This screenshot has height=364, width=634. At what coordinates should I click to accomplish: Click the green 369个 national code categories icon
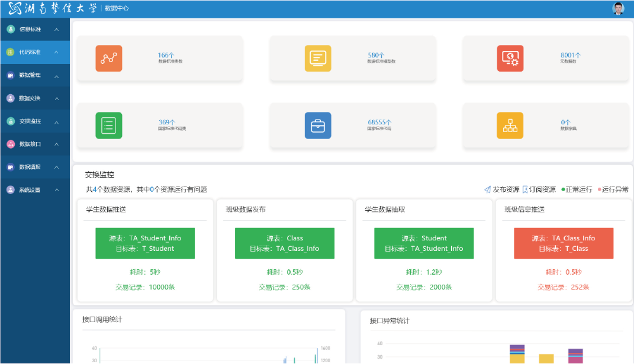(108, 125)
